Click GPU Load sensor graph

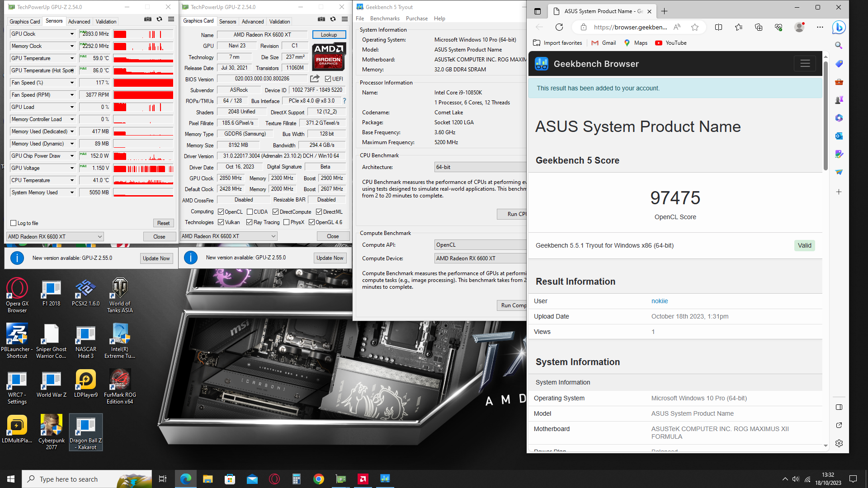(143, 107)
